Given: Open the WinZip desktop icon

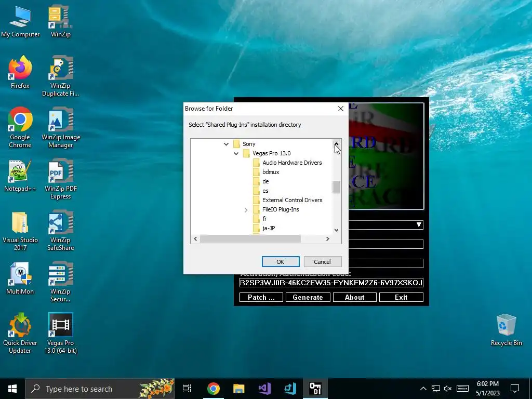Looking at the screenshot, I should pos(60,21).
